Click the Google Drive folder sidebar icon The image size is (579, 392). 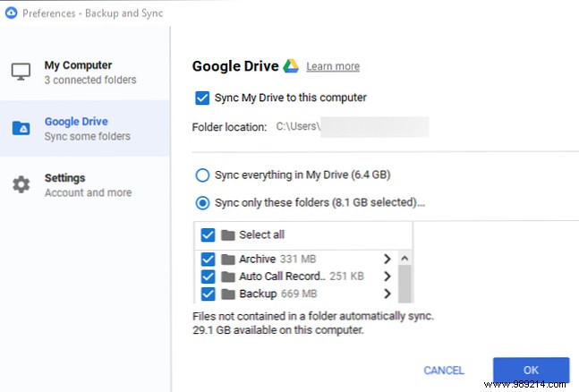point(21,128)
